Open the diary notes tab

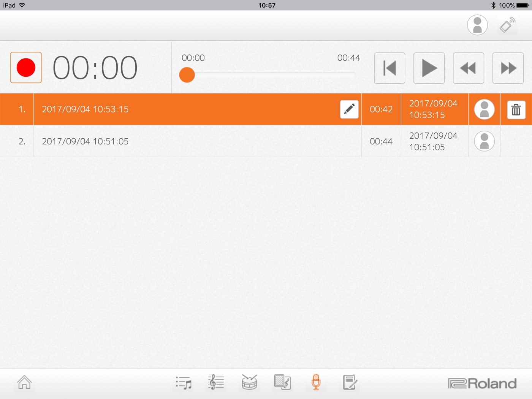350,383
